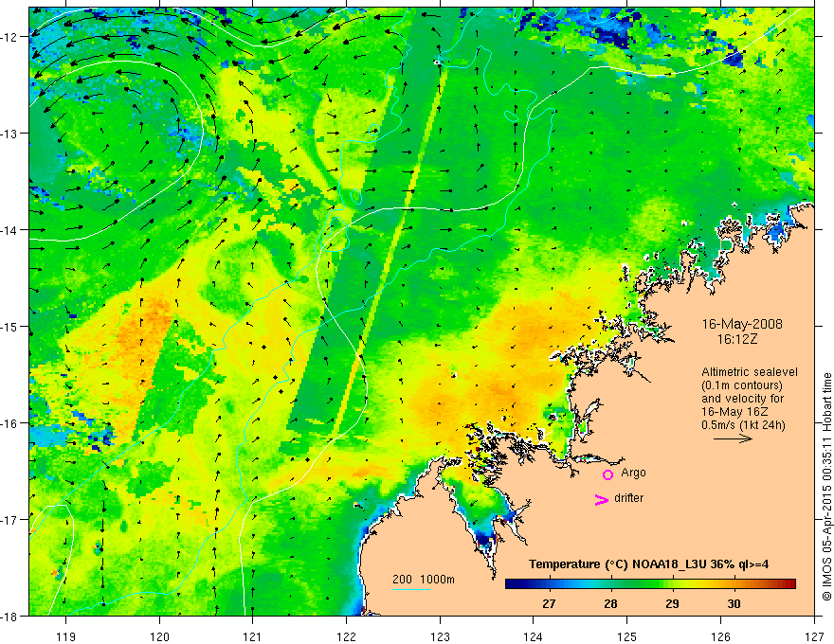This screenshot has width=834, height=644.
Task: Click the magenta Argo circle legend marker
Action: click(x=607, y=474)
